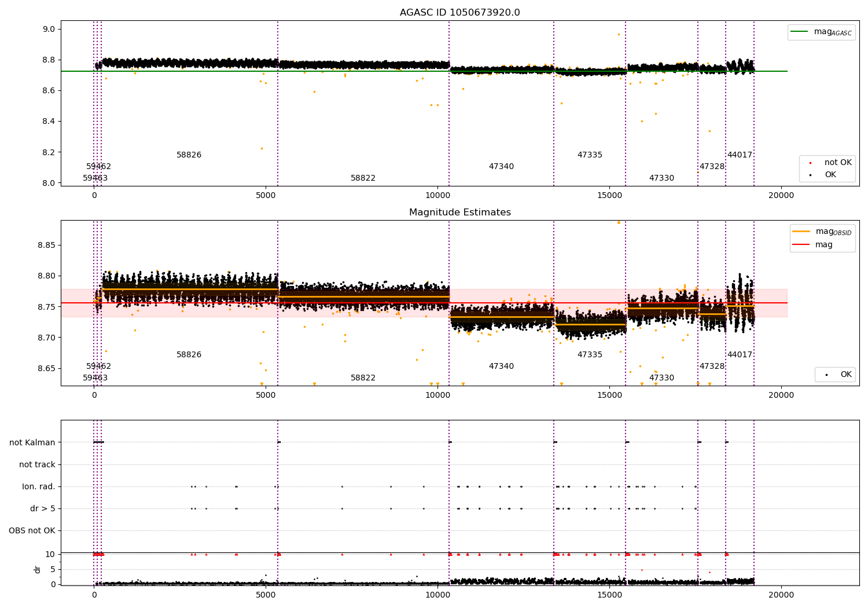868x608 pixels.
Task: Click obsid label 47330 in the top plot
Action: pyautogui.click(x=661, y=178)
